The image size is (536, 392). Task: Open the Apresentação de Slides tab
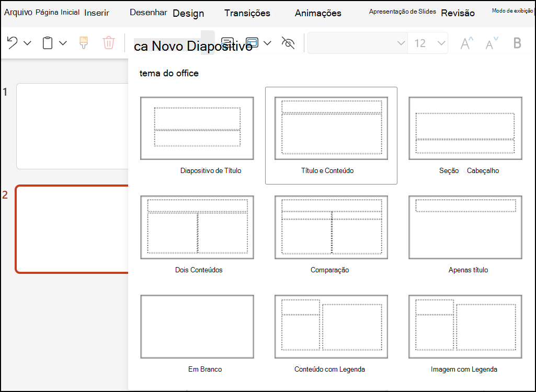402,11
